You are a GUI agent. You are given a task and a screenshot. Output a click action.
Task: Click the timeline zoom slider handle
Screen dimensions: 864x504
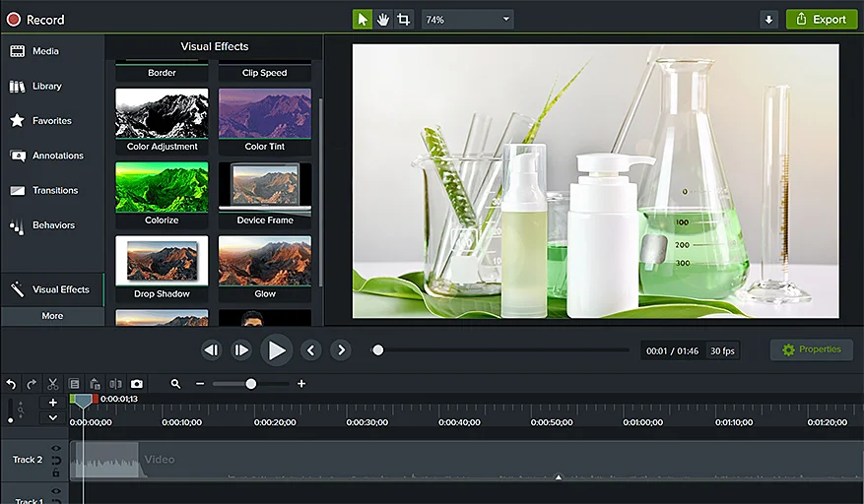pos(250,384)
